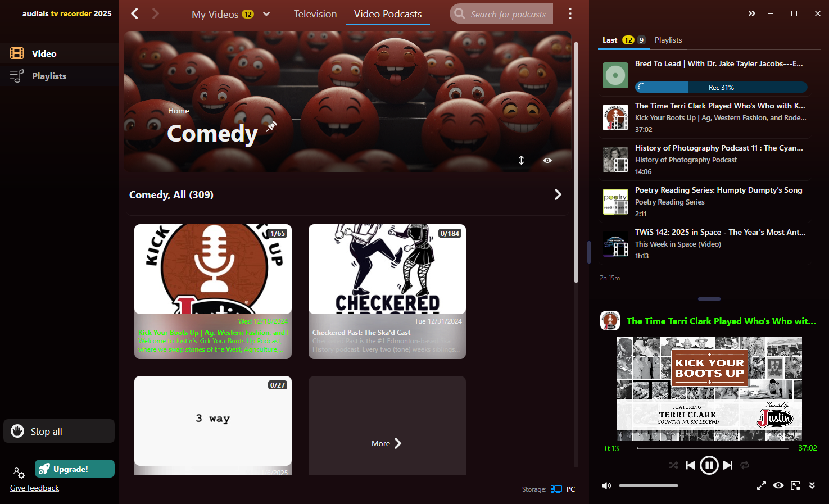The width and height of the screenshot is (829, 504).
Task: Collapse the right panel with double chevron
Action: [751, 13]
